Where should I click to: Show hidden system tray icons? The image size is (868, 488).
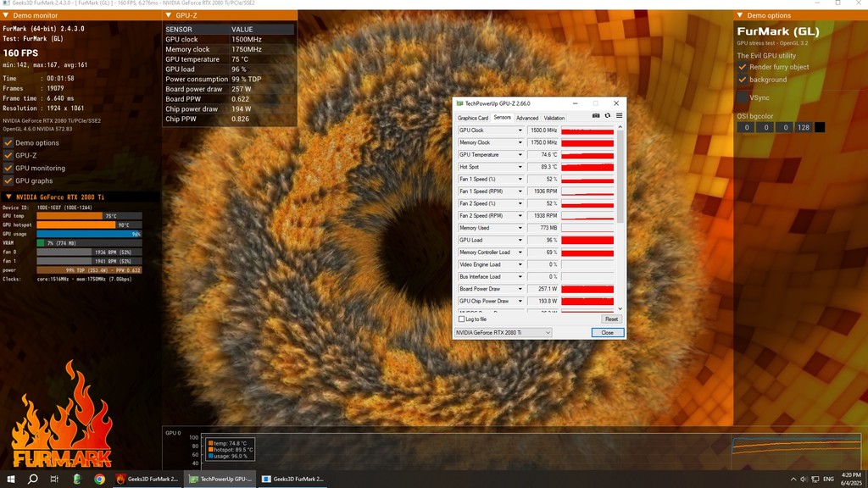click(x=793, y=480)
